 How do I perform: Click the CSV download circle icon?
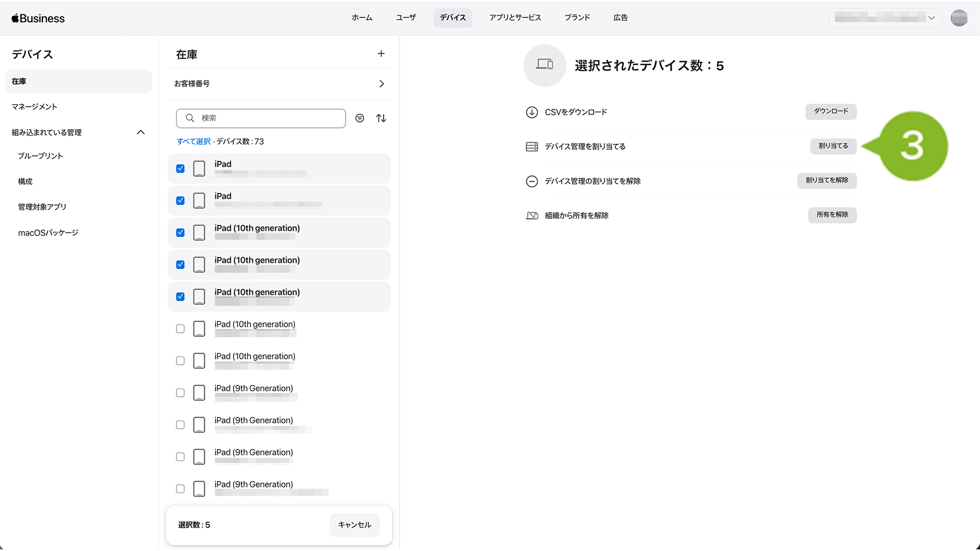click(531, 112)
